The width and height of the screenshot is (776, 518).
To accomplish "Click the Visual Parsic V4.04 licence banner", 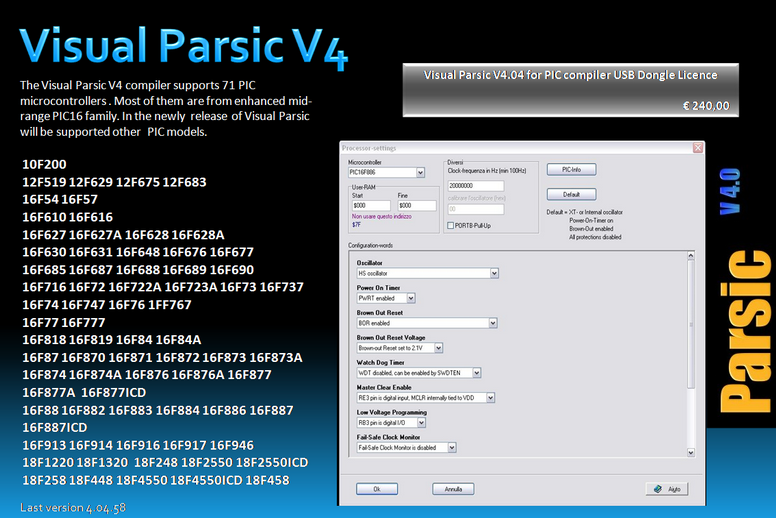I will click(x=571, y=90).
